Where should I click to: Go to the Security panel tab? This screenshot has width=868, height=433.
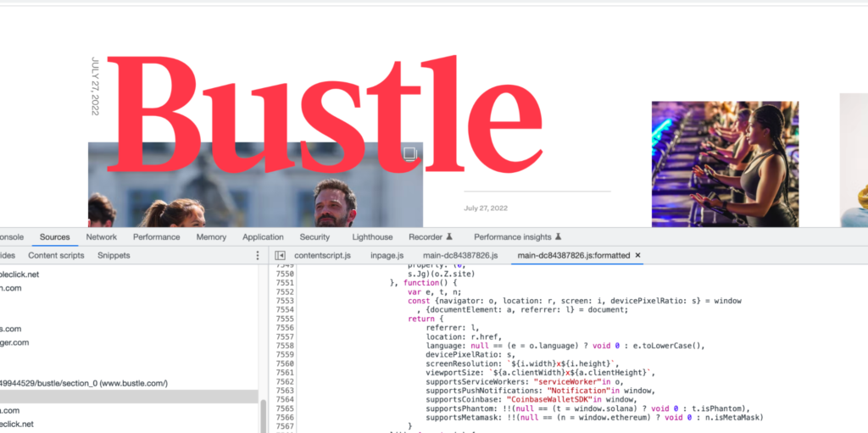(x=314, y=237)
